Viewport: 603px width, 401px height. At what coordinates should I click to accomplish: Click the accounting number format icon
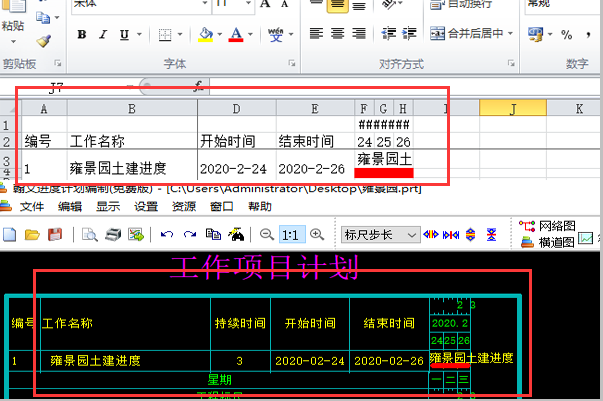coord(535,35)
